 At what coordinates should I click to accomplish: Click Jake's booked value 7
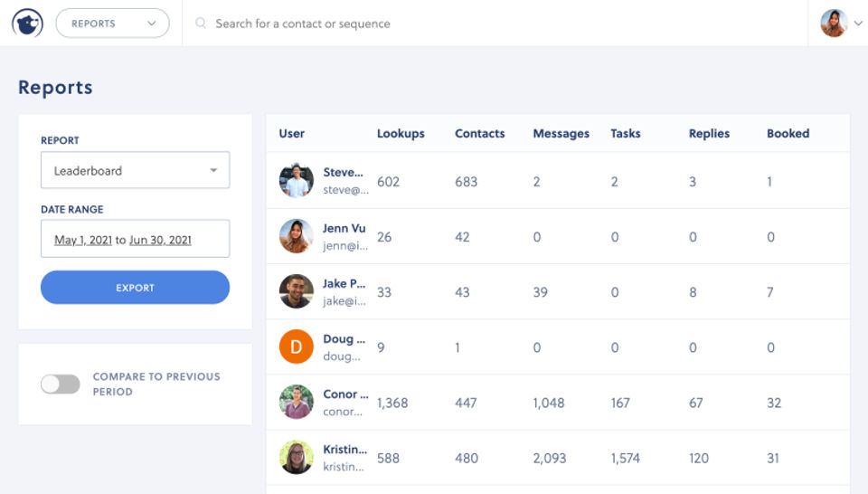(x=770, y=292)
